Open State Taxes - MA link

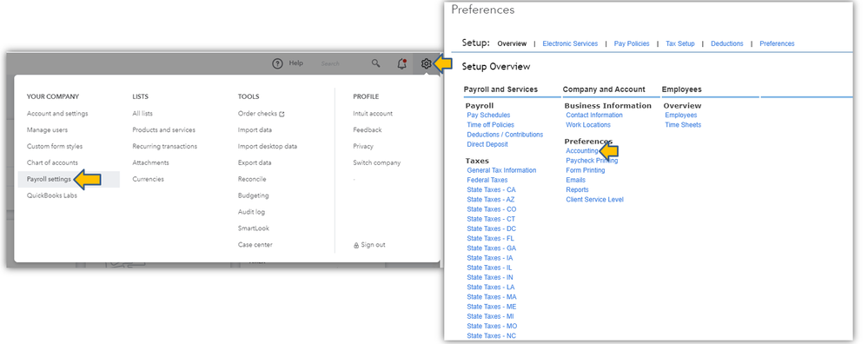492,297
